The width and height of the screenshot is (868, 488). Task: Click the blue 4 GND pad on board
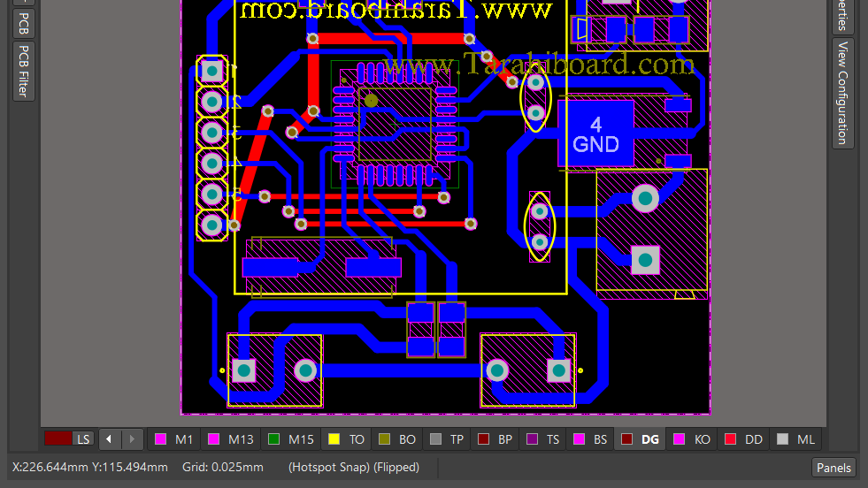[x=595, y=133]
